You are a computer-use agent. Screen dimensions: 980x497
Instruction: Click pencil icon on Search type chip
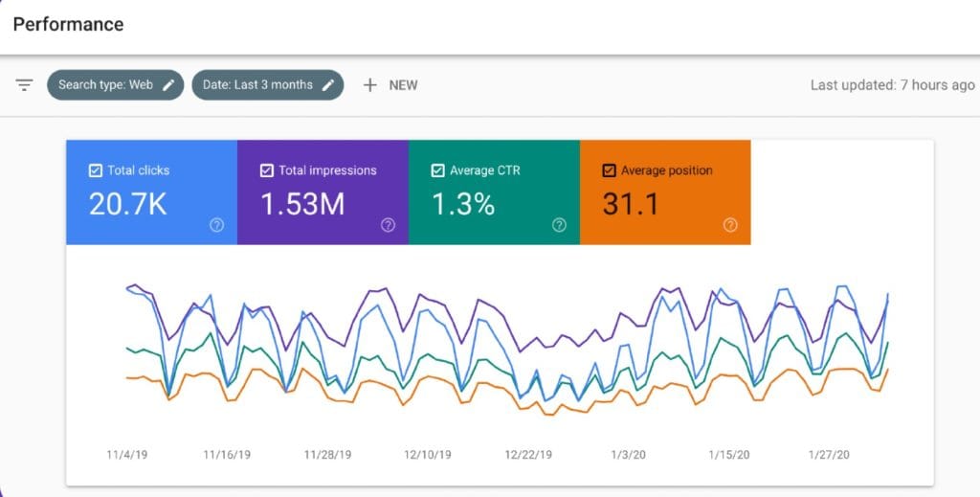pyautogui.click(x=168, y=85)
